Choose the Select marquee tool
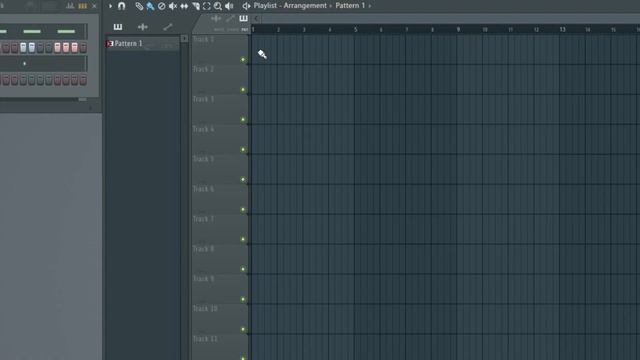640x360 pixels. [x=207, y=6]
